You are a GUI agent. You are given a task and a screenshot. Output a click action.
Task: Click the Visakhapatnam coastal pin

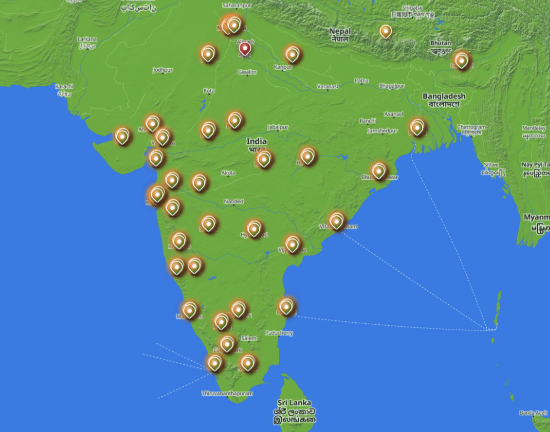[x=336, y=221]
